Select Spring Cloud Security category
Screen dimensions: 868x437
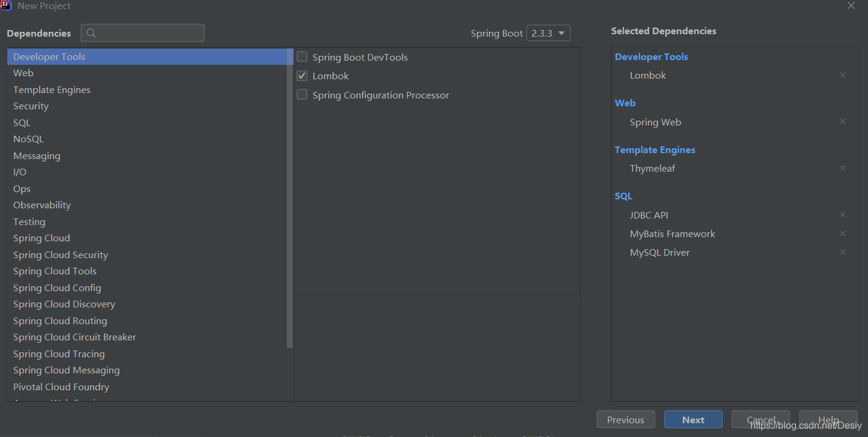coord(147,255)
